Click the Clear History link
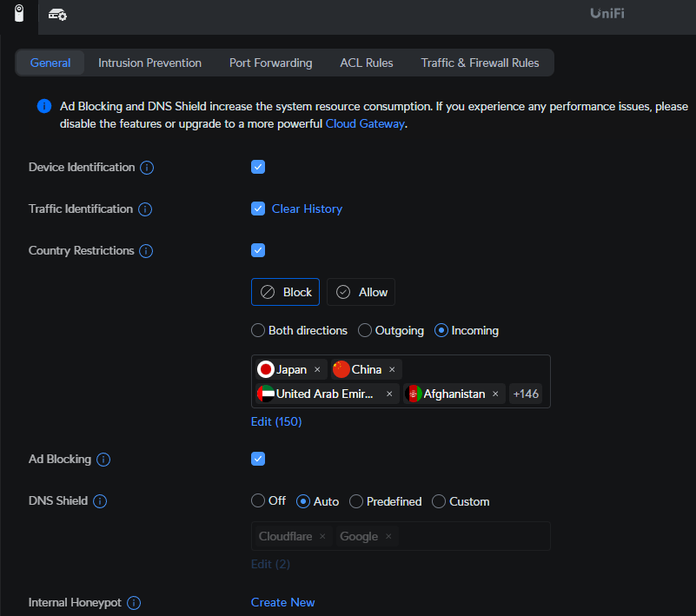The image size is (696, 616). tap(307, 209)
